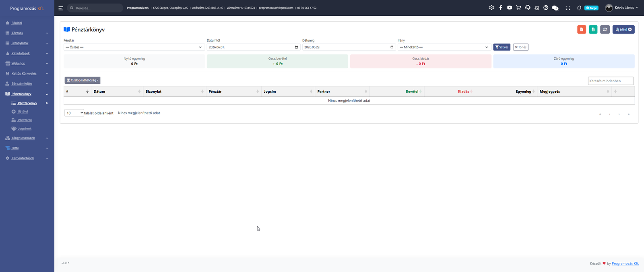Sort the table by Megjegyzés column

click(574, 91)
